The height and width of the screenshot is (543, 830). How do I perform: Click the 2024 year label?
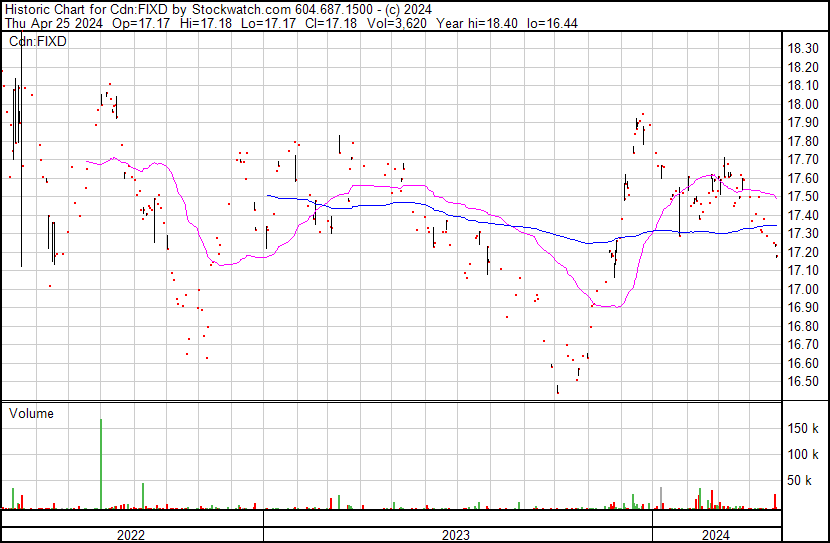tap(716, 535)
